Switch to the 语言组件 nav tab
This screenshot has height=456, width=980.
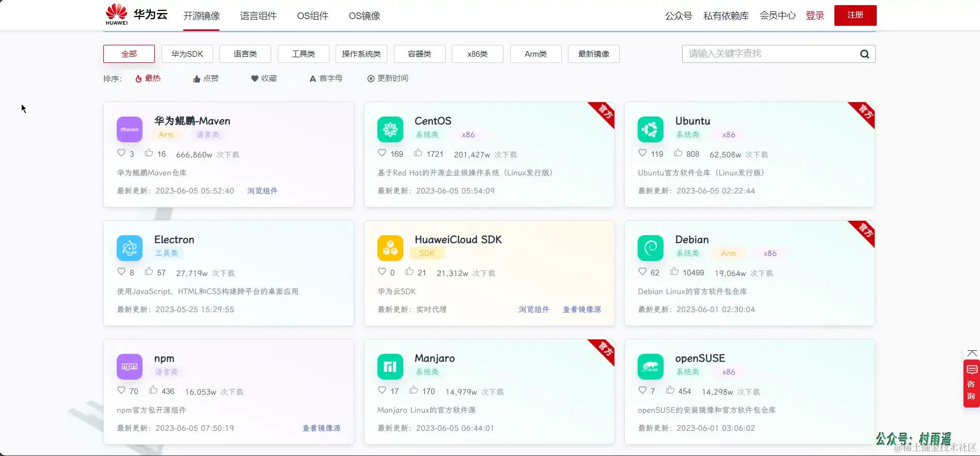coord(258,16)
